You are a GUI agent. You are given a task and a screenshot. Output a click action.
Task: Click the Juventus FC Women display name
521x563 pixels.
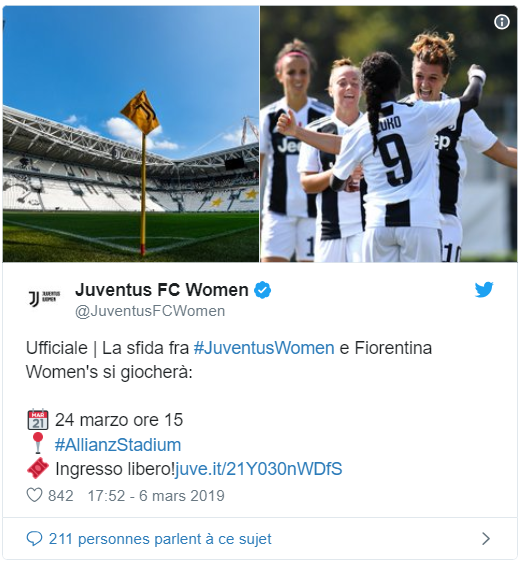click(x=162, y=290)
